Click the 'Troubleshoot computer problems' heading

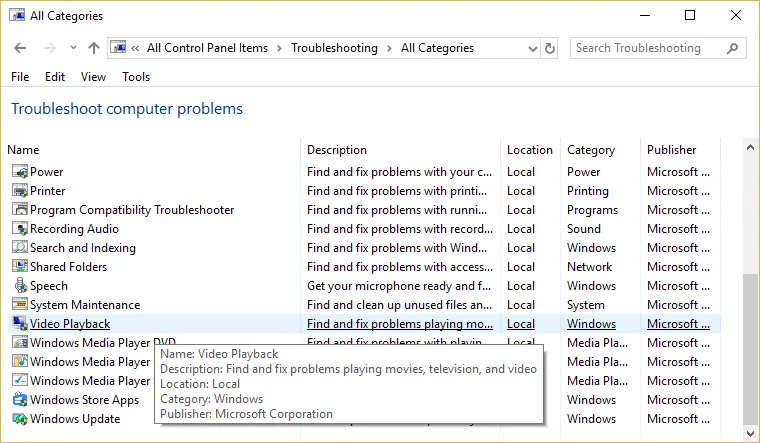[127, 109]
